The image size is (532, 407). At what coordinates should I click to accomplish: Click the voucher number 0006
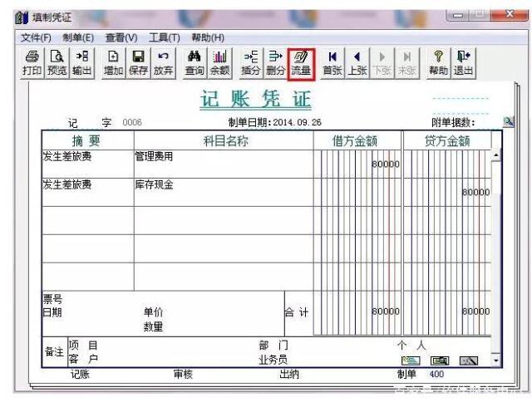(132, 122)
